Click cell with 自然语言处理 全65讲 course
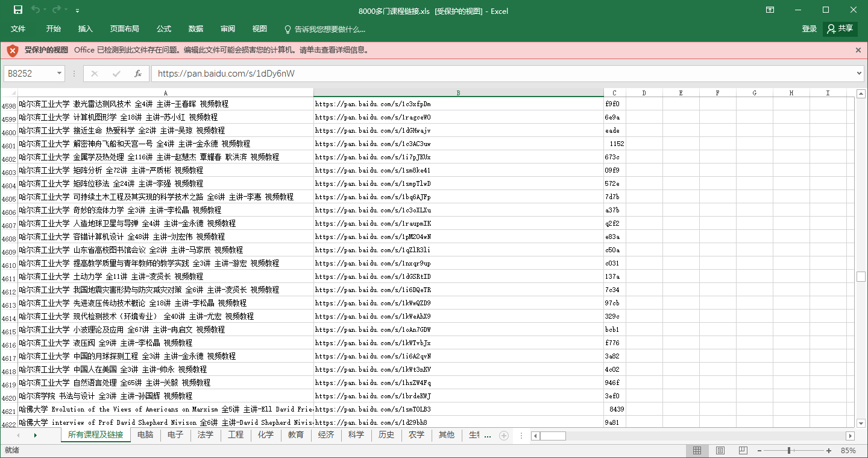The width and height of the screenshot is (868, 458). [166, 383]
